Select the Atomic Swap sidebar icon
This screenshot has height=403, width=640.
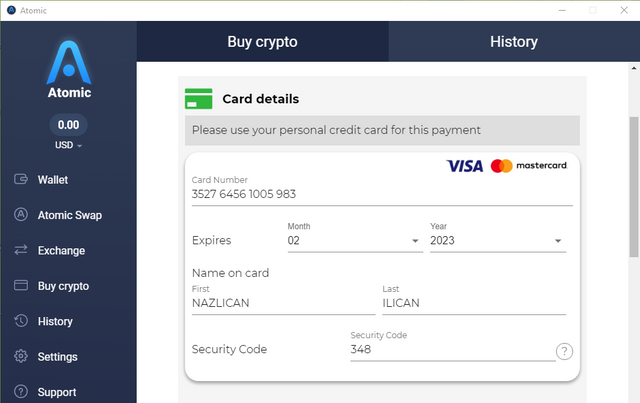[x=21, y=214]
